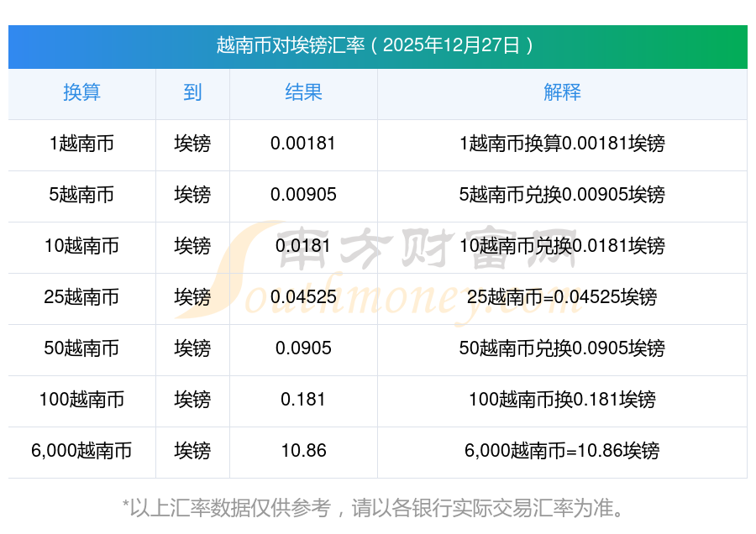Screen dimensions: 756x534
Task: Select the 5越南币 row label
Action: click(81, 195)
